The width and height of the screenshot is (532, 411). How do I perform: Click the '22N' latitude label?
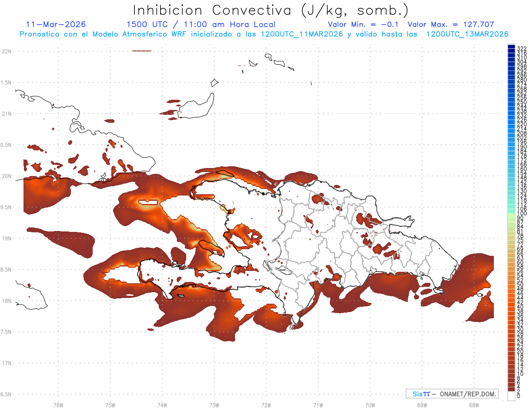[7, 51]
